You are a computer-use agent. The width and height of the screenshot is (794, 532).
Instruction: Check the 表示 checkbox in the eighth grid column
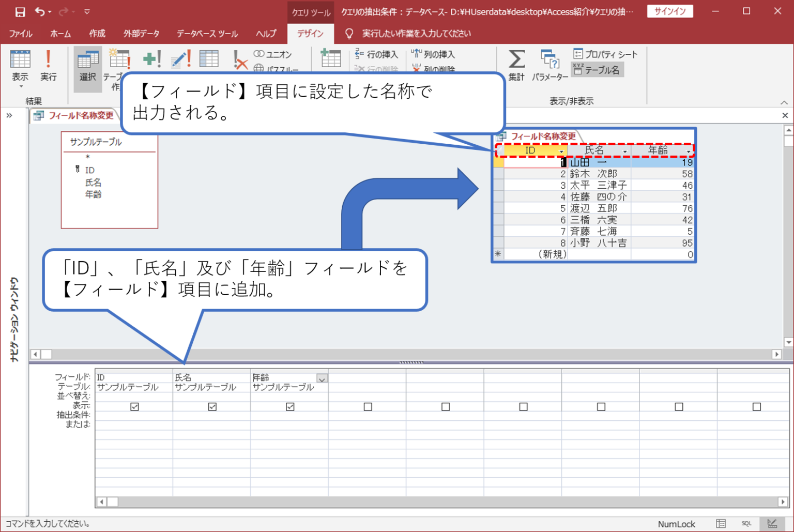(x=679, y=407)
